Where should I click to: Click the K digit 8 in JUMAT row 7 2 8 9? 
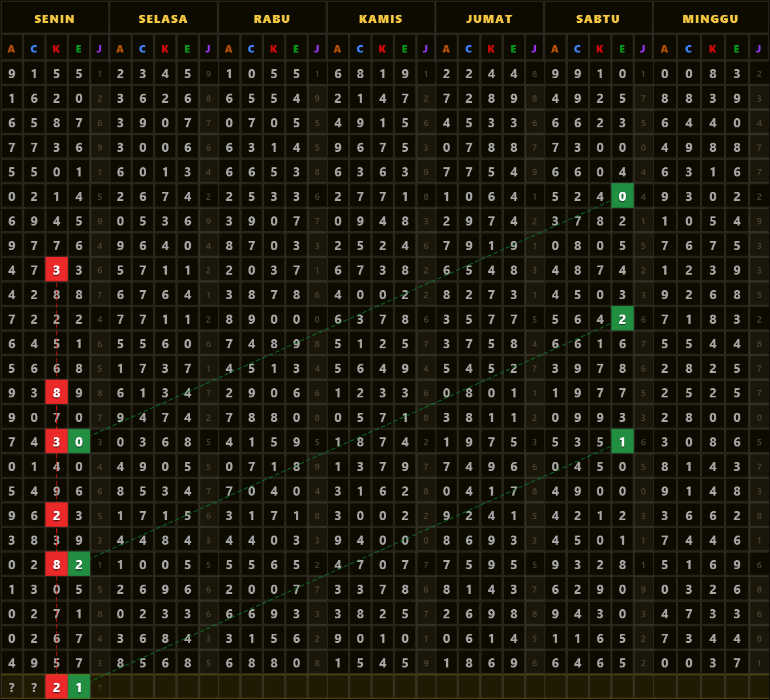coord(491,98)
